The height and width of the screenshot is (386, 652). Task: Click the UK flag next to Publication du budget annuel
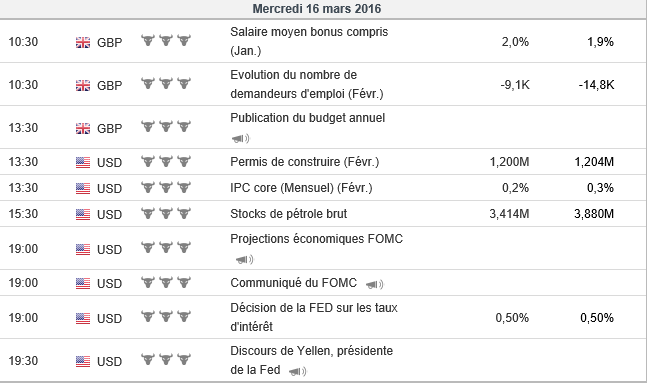click(83, 128)
